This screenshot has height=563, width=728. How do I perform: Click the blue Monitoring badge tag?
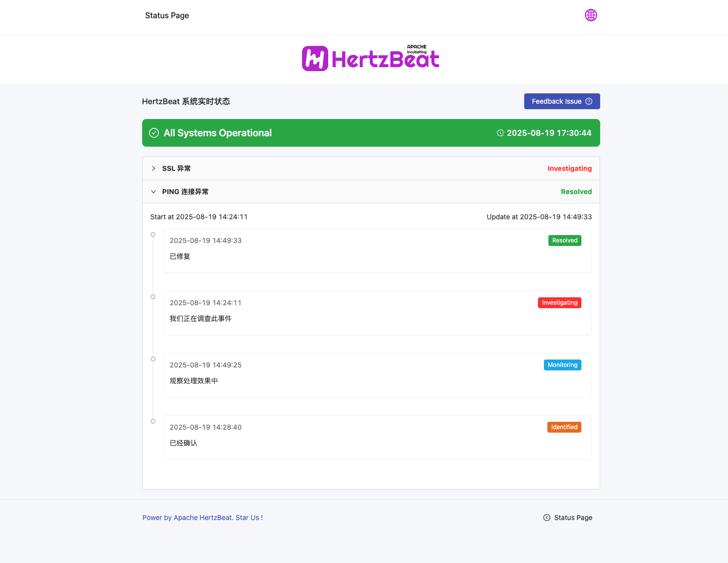pos(562,365)
